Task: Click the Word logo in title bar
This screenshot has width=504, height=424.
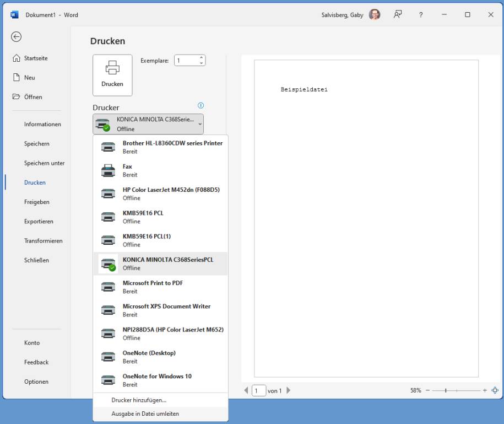Action: 14,14
